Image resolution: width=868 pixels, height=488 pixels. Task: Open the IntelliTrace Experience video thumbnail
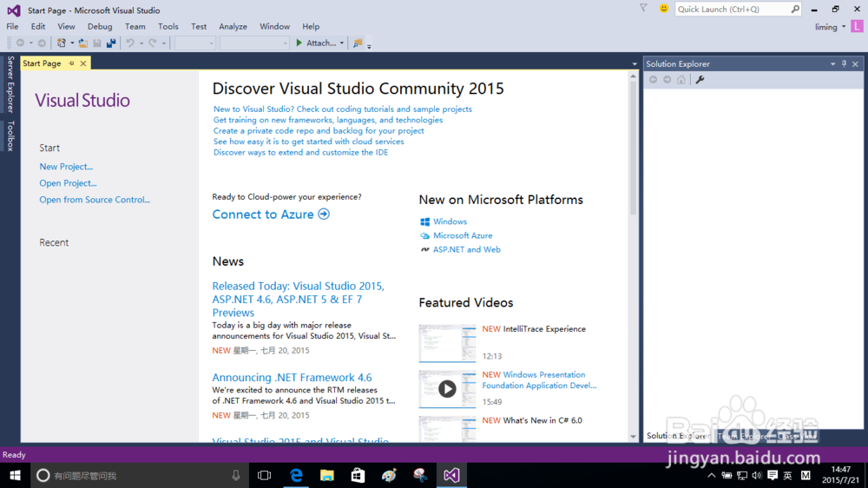point(447,344)
